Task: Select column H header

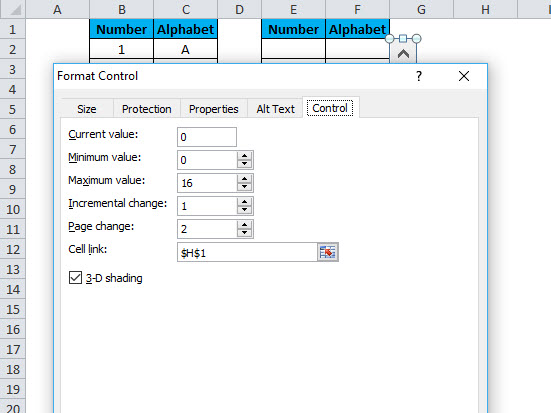Action: (x=485, y=9)
